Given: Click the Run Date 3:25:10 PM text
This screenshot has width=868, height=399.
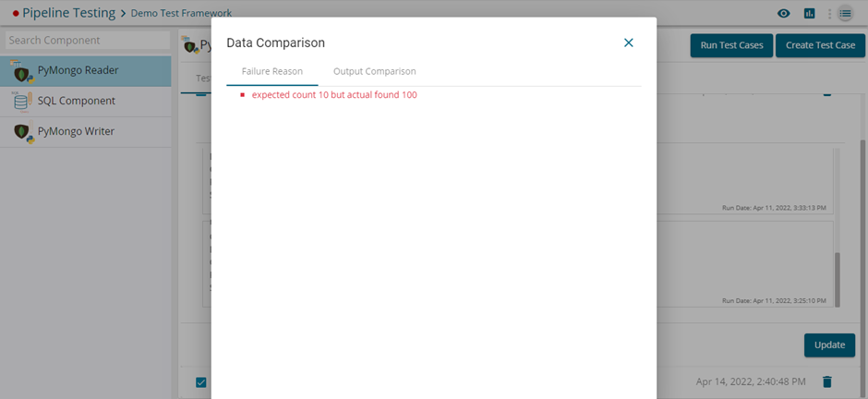Looking at the screenshot, I should click(x=774, y=301).
